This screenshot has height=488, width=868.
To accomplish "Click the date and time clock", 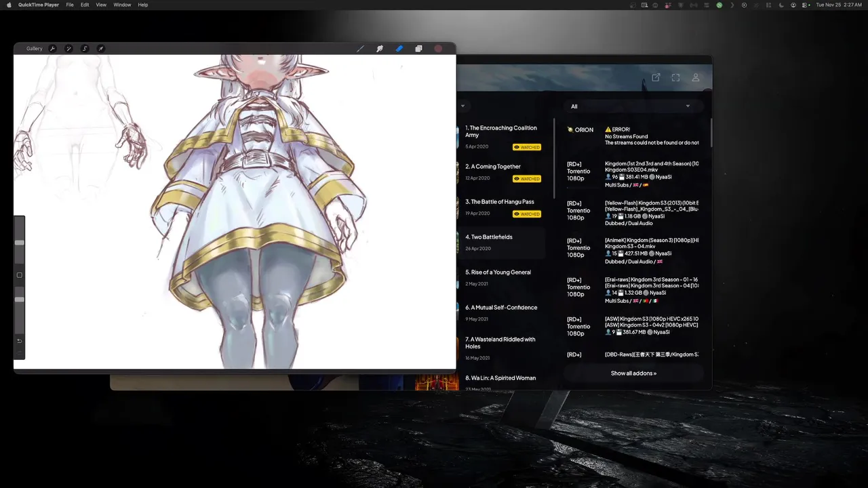I will point(839,5).
